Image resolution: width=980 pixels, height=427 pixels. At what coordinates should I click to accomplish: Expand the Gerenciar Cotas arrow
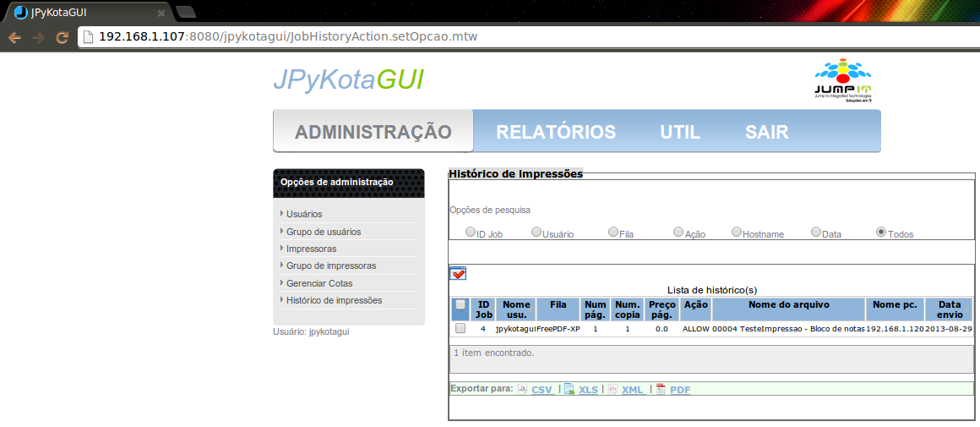point(282,282)
